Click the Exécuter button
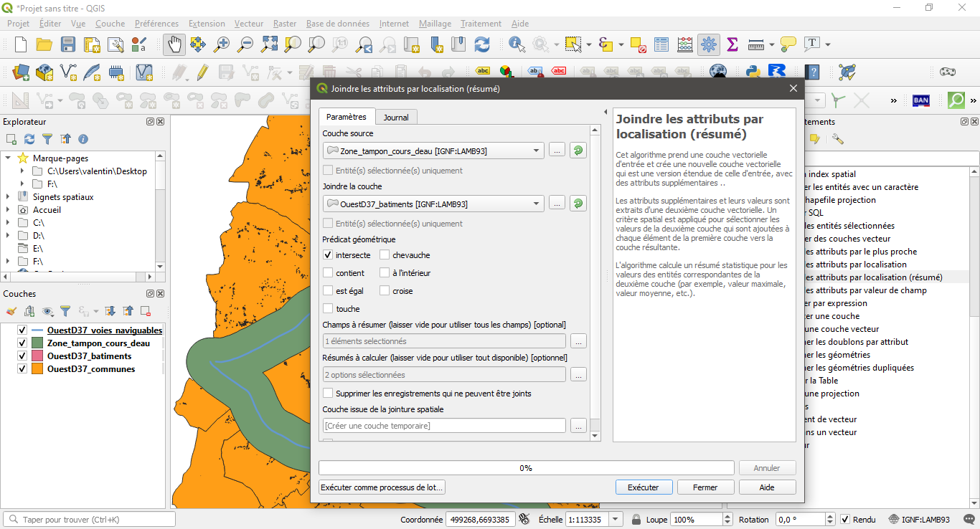Viewport: 980px width, 529px height. tap(644, 487)
